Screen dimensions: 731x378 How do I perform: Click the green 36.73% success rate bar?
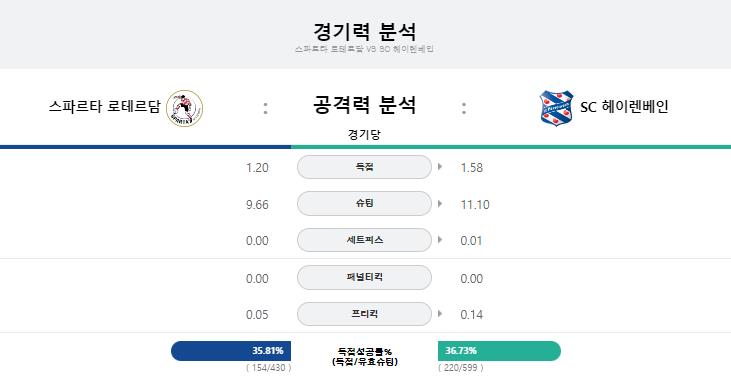coord(499,351)
